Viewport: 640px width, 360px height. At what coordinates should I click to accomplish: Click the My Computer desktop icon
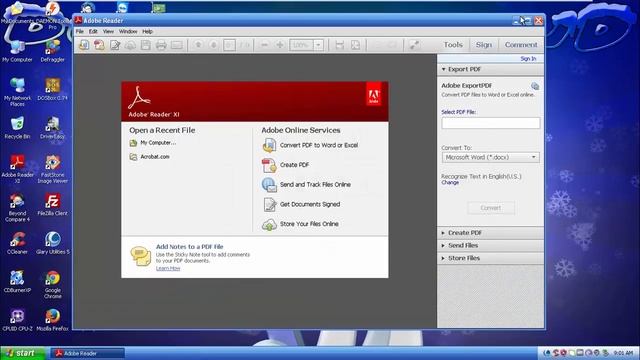click(17, 51)
